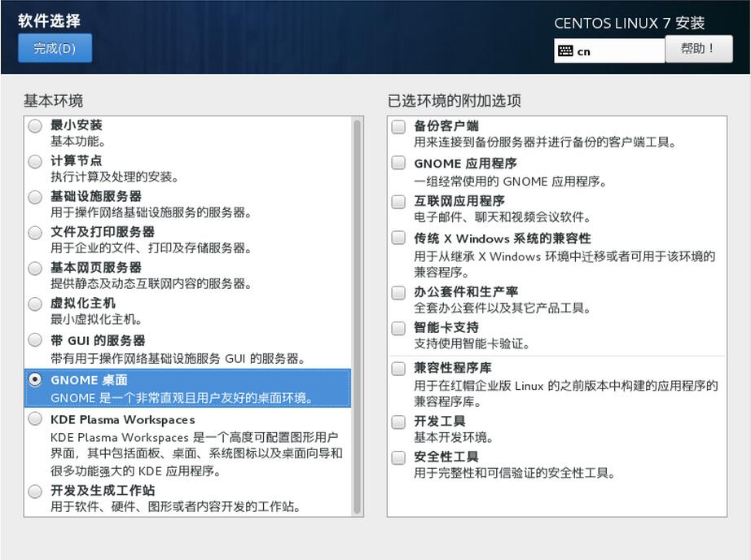Select the 计算节点 radio button
Image resolution: width=751 pixels, height=560 pixels.
coord(35,161)
